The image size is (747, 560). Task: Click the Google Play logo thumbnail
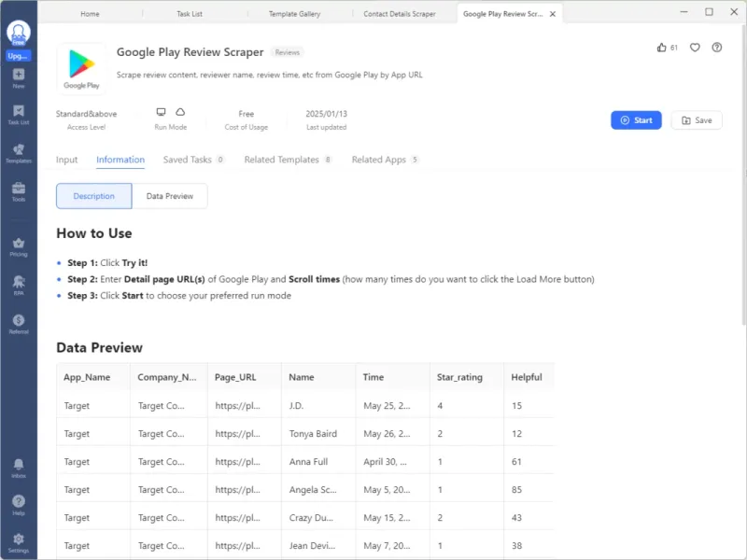pos(81,69)
